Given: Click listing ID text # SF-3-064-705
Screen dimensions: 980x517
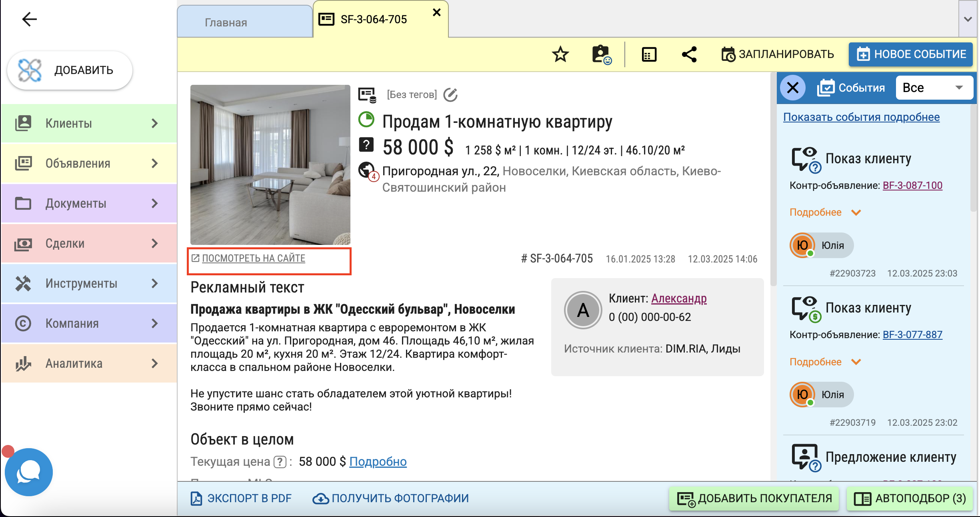Looking at the screenshot, I should click(x=557, y=258).
